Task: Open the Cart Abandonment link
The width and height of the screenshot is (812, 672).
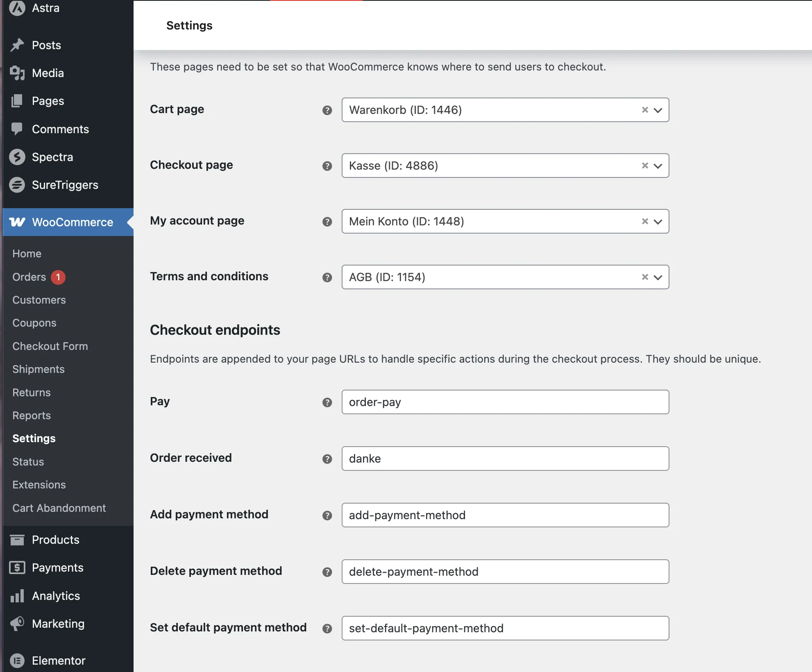Action: 59,508
